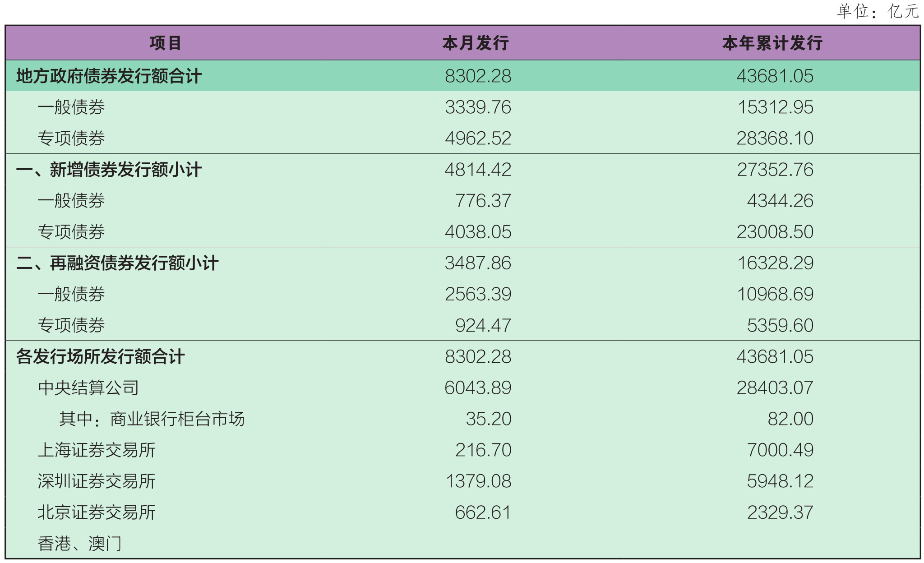This screenshot has height=563, width=924.
Task: Select the 深圳证券交易所 row label
Action: [97, 481]
